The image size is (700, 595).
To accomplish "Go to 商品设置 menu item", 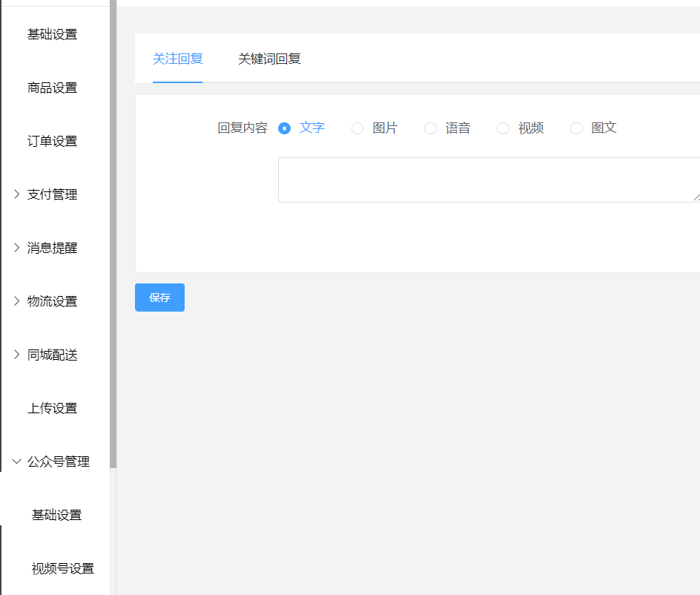I will coord(52,88).
